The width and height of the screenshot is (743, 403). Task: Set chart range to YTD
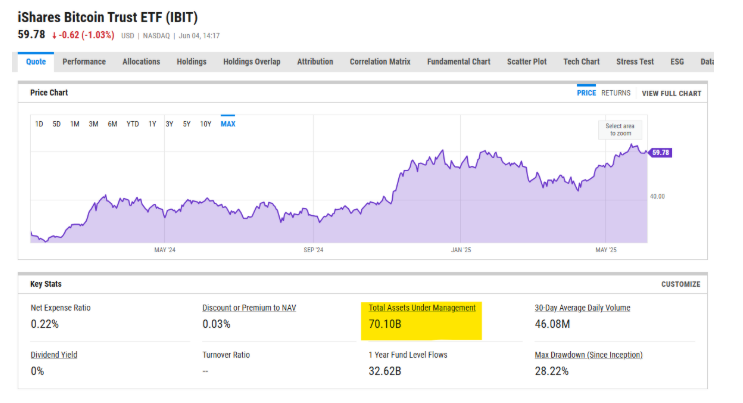133,124
